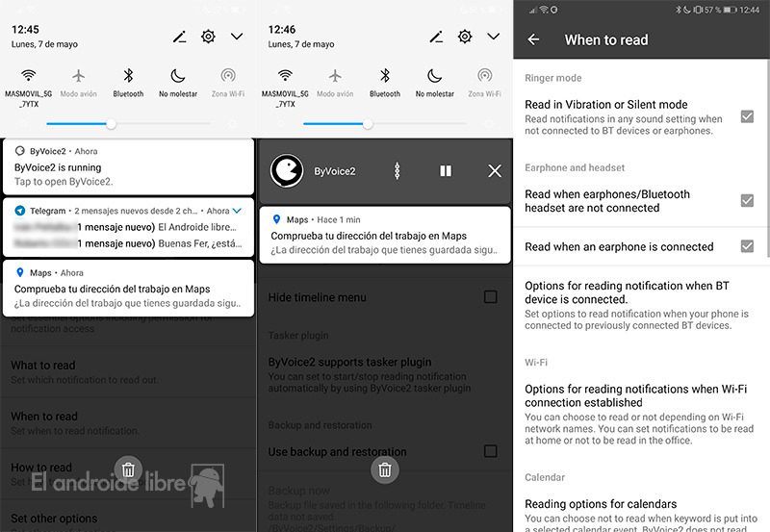Screen dimensions: 770x532
Task: Check the Use backup and restoration box
Action: coord(490,451)
